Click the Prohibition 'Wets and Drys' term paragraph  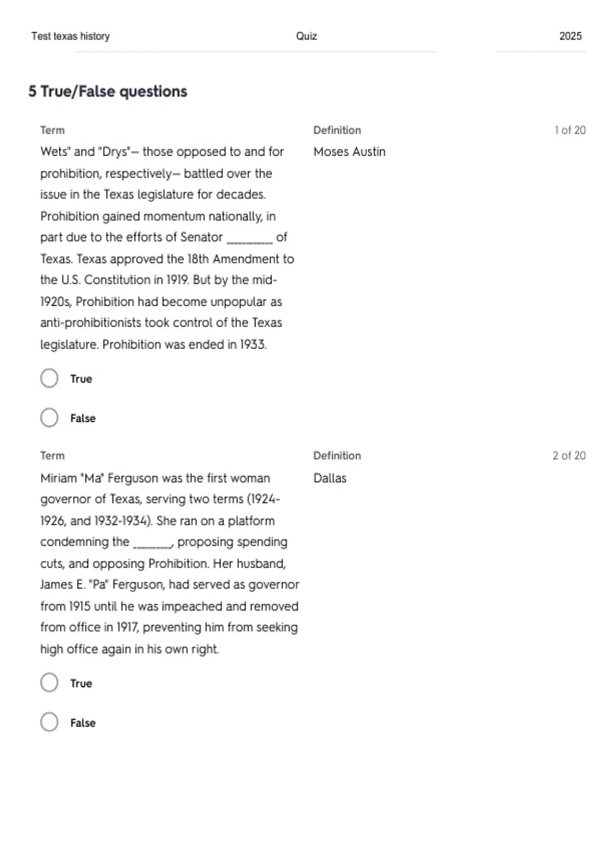[x=168, y=248]
